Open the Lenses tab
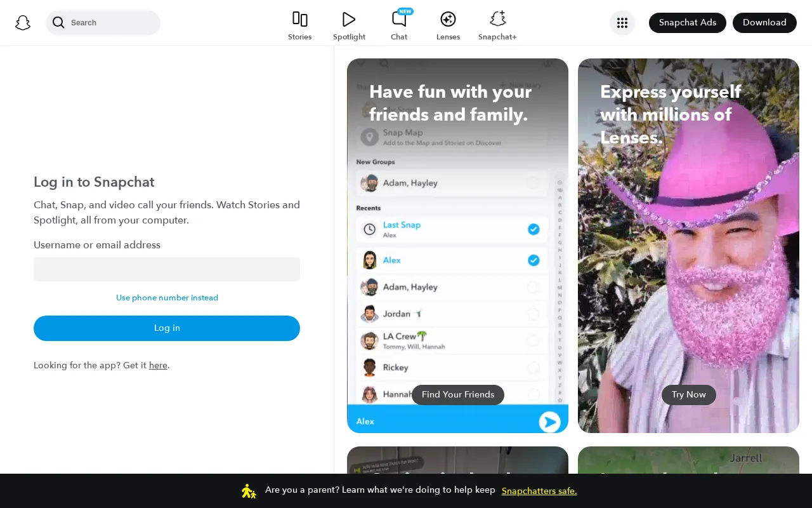Viewport: 812px width, 508px height. tap(448, 26)
